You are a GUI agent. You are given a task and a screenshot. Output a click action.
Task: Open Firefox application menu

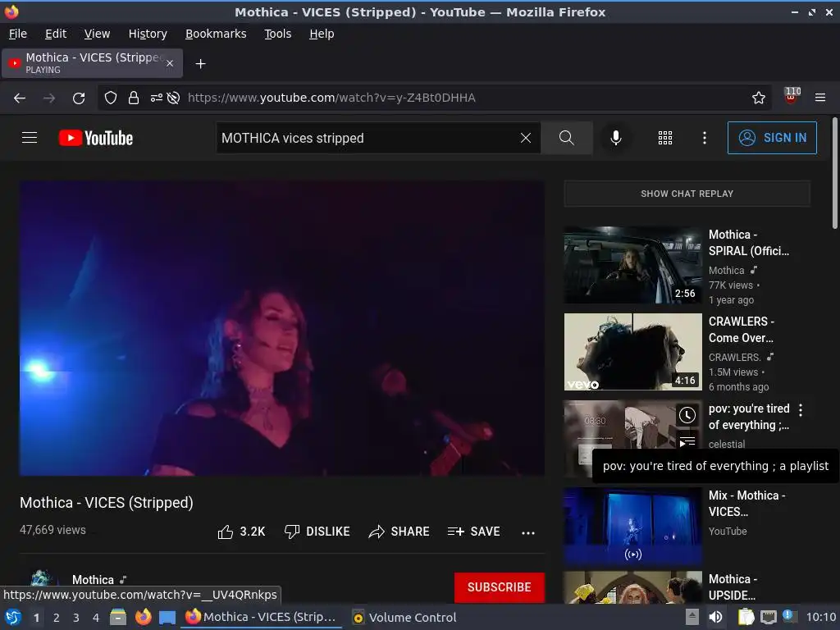click(819, 98)
